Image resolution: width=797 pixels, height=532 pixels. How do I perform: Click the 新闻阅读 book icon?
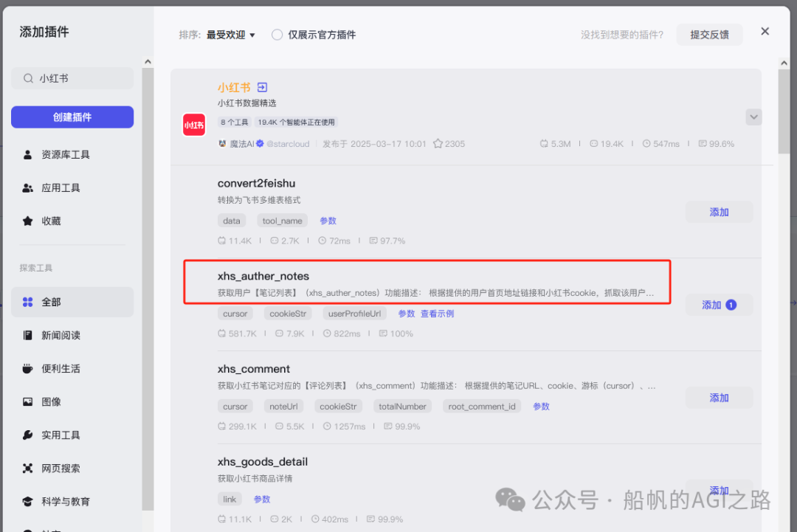click(27, 335)
